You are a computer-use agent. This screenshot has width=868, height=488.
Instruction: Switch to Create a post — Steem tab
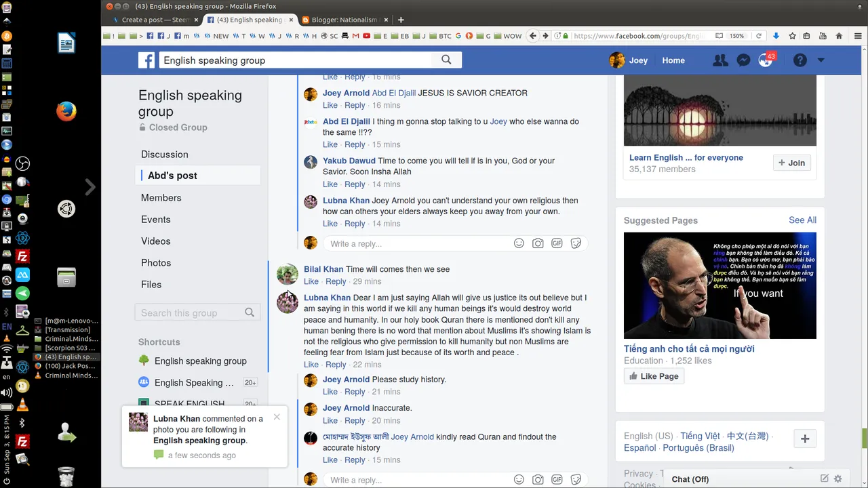coord(155,20)
